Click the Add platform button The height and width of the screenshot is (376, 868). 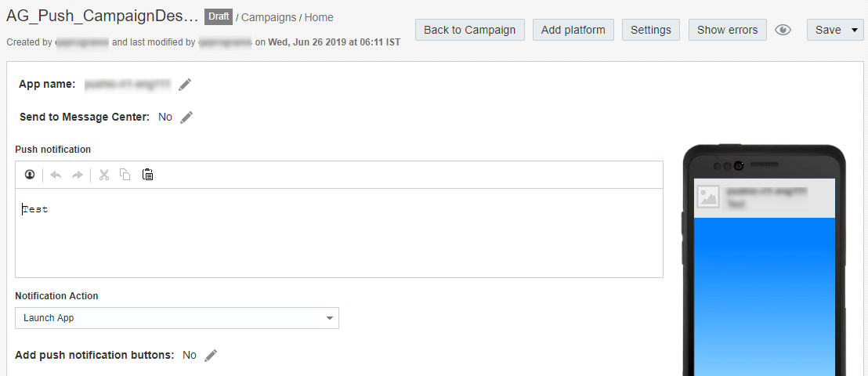point(573,30)
